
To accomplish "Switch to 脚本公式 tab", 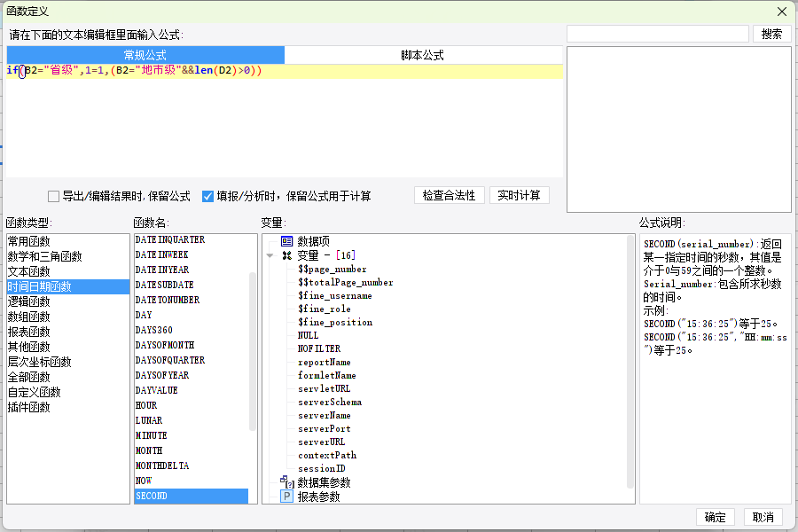I will 423,55.
